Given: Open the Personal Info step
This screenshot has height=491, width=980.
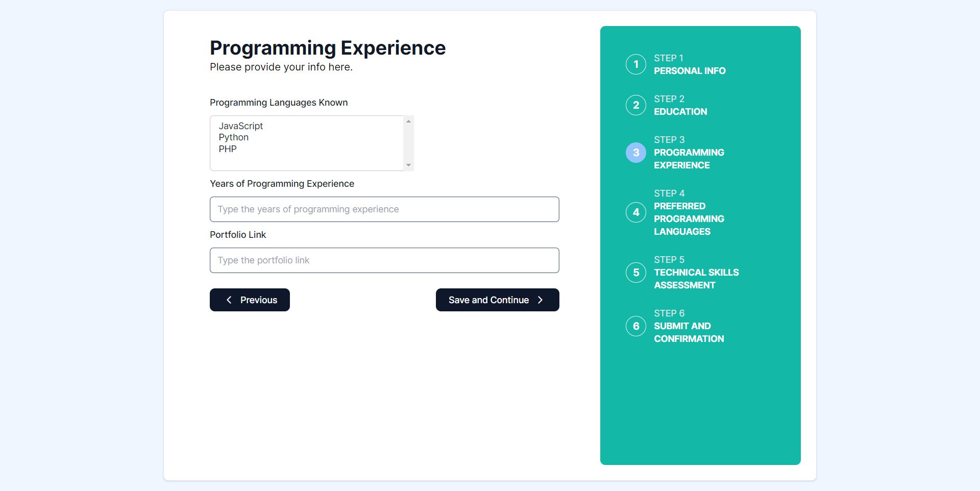Looking at the screenshot, I should click(x=689, y=71).
